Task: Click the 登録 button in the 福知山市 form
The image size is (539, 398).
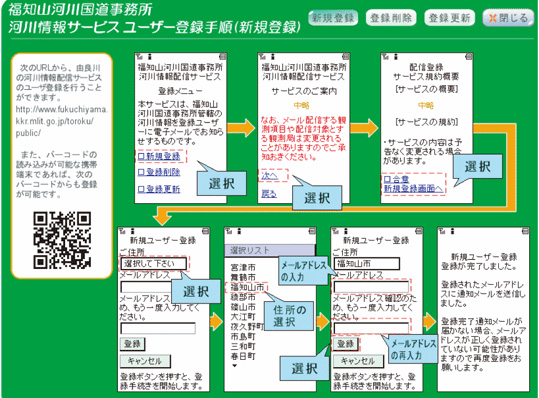Action: (x=345, y=344)
